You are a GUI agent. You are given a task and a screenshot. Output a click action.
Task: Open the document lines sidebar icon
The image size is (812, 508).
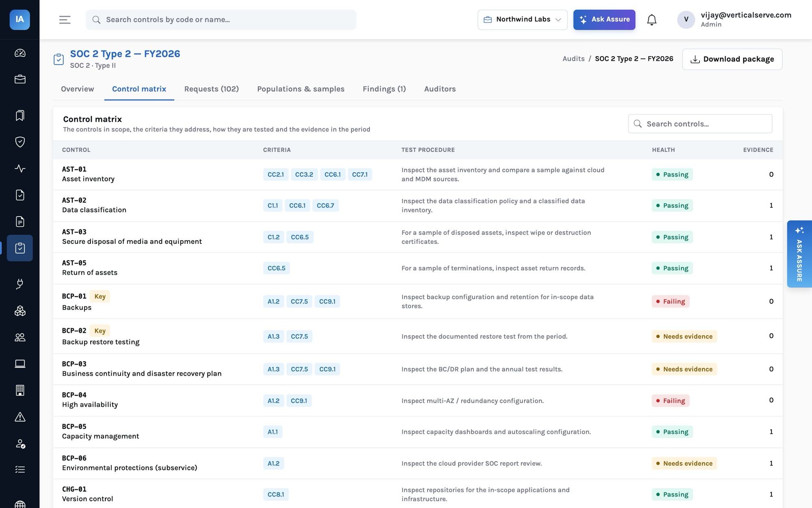(20, 221)
